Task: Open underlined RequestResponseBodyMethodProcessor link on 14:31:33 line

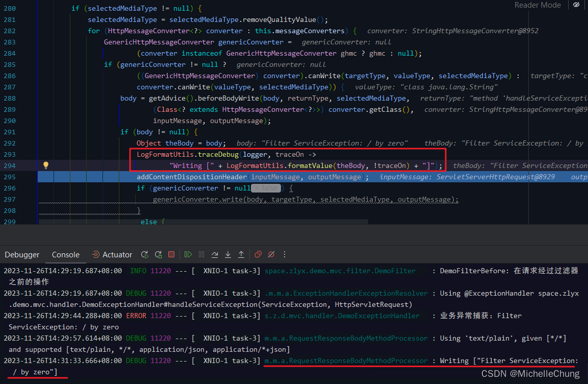Action: coord(346,361)
